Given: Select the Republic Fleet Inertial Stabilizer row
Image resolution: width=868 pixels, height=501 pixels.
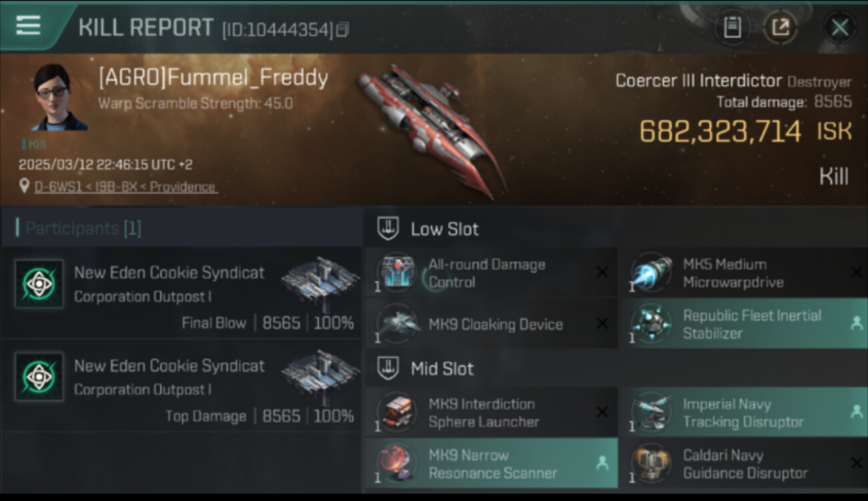Looking at the screenshot, I should [744, 323].
